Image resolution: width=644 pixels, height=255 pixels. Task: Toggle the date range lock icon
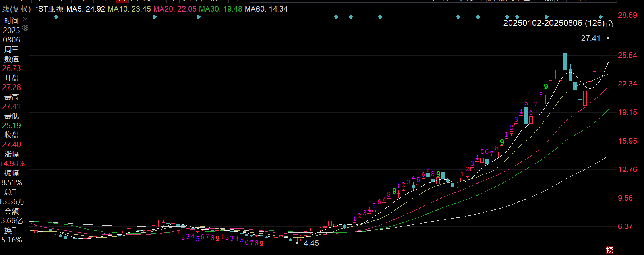coord(610,24)
